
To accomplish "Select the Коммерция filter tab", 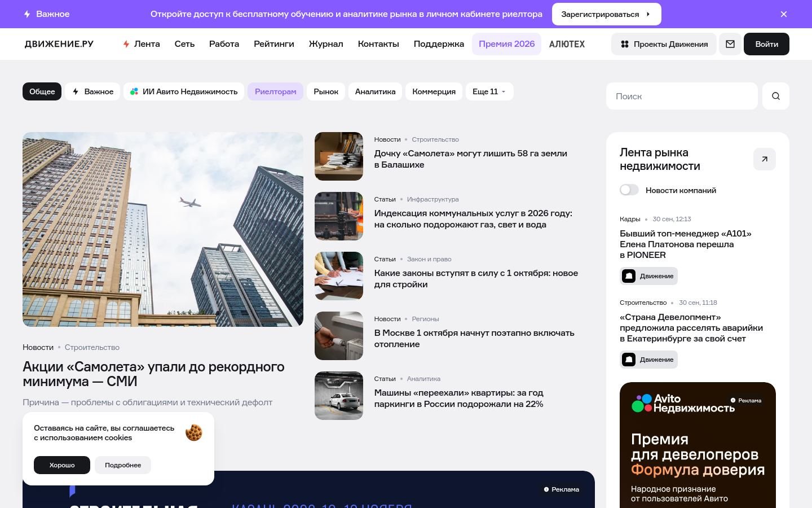I will click(434, 91).
